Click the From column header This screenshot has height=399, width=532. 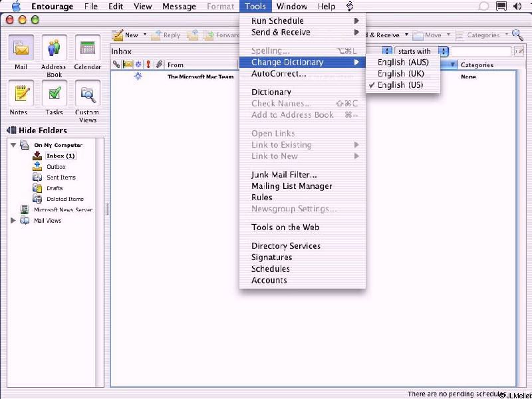pyautogui.click(x=202, y=65)
